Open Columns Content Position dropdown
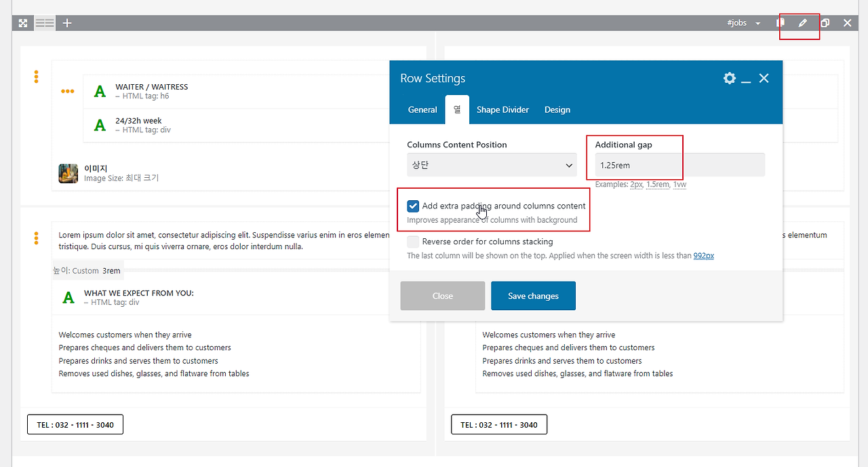Viewport: 868px width, 467px height. [x=492, y=165]
